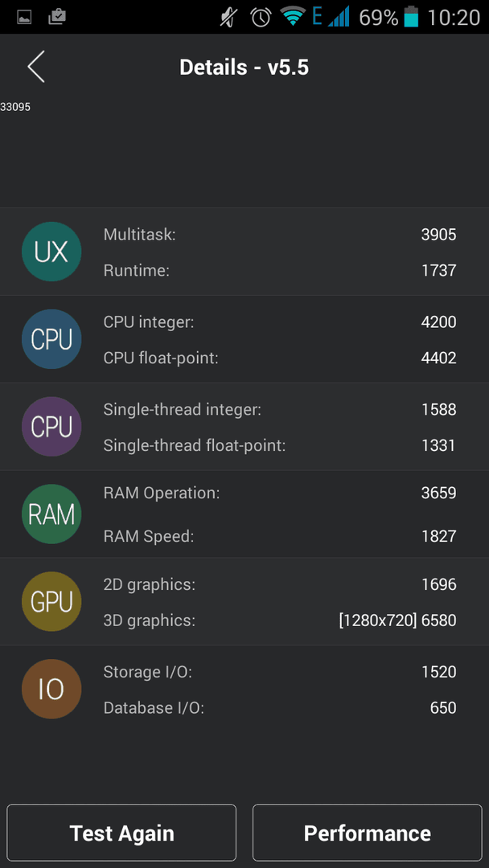Tap the back arrow icon
489x868 pixels.
[x=36, y=68]
